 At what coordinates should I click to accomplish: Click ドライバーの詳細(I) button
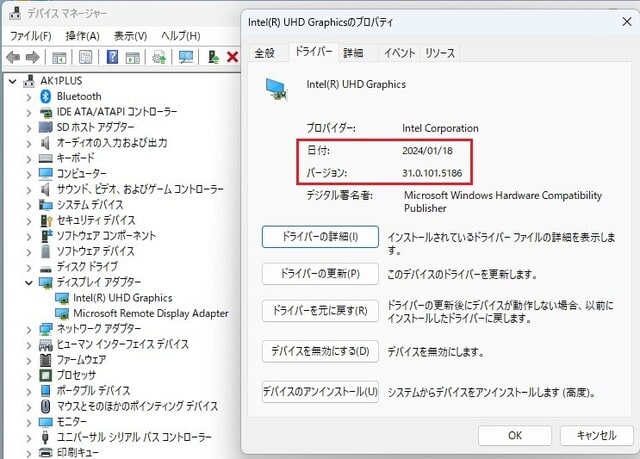[x=320, y=237]
